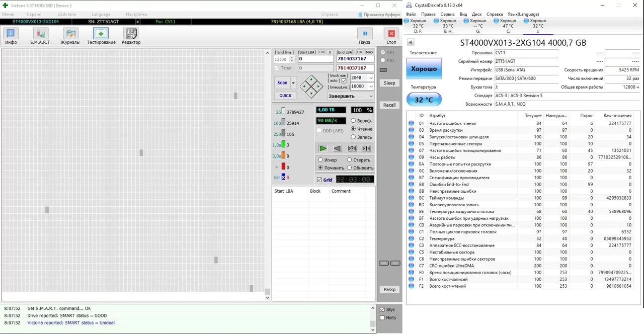This screenshot has width=644, height=335.
Task: Open the Язык(Language) menu in CrystalDiskInfo
Action: tap(523, 14)
